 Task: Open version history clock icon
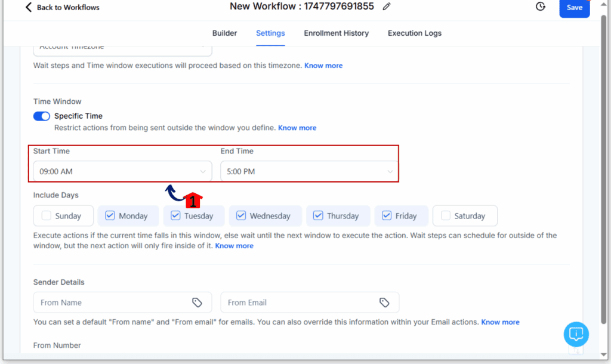541,6
